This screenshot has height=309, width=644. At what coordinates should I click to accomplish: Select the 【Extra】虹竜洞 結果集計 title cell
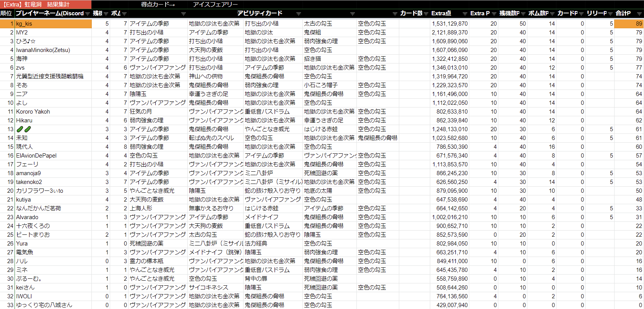pyautogui.click(x=46, y=5)
